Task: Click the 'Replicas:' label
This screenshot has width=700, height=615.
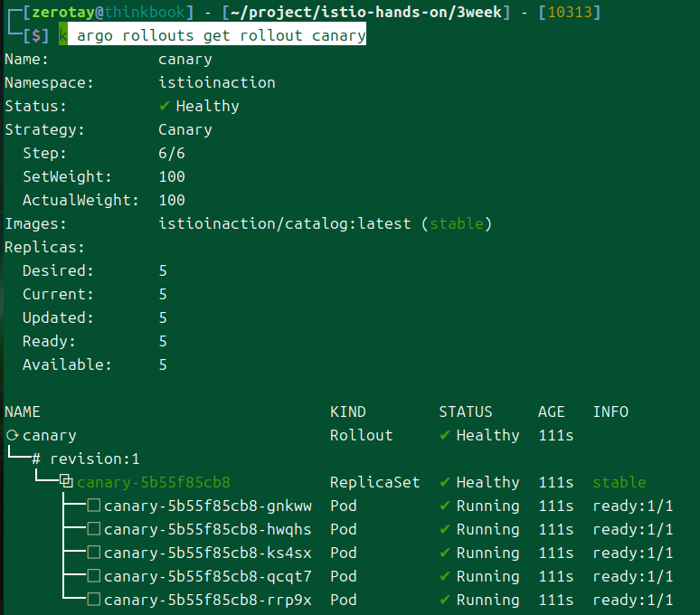Action: click(44, 247)
